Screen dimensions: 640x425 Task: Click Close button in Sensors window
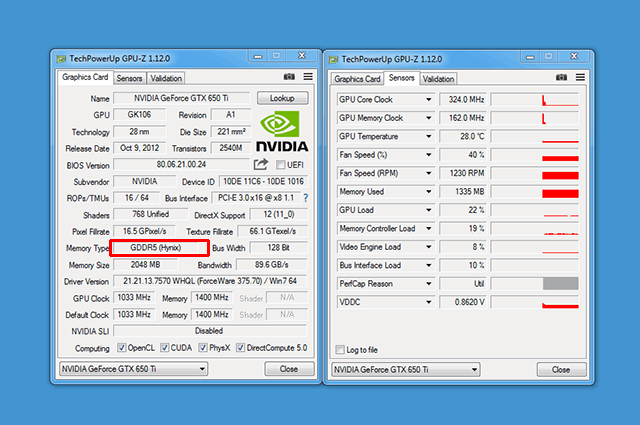point(561,369)
